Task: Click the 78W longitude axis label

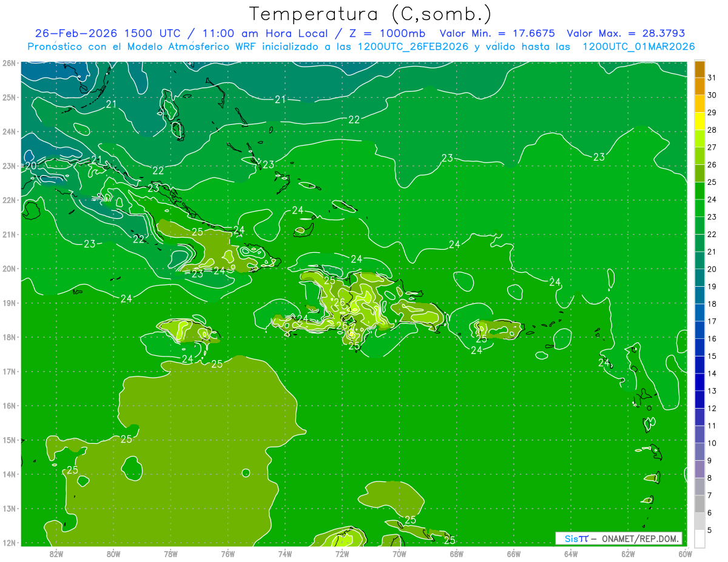Action: tap(170, 554)
